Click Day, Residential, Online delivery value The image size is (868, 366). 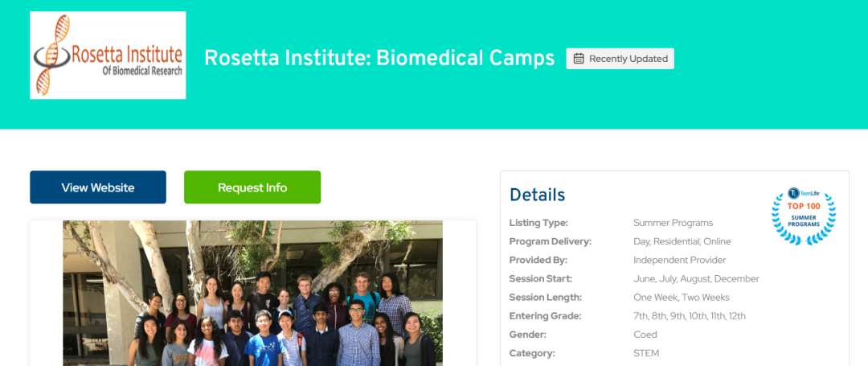click(x=682, y=241)
